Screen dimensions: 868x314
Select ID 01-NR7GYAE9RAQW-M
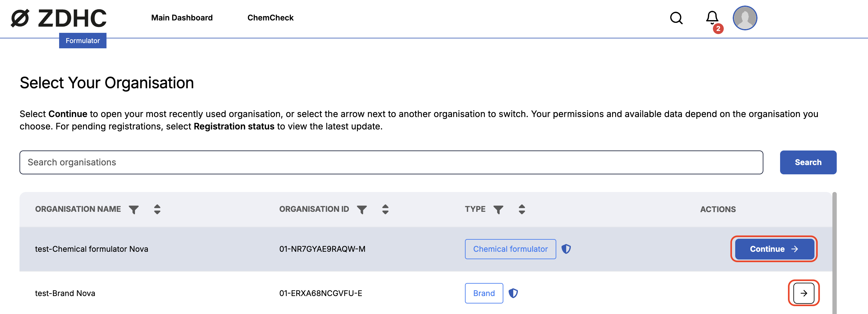(322, 249)
